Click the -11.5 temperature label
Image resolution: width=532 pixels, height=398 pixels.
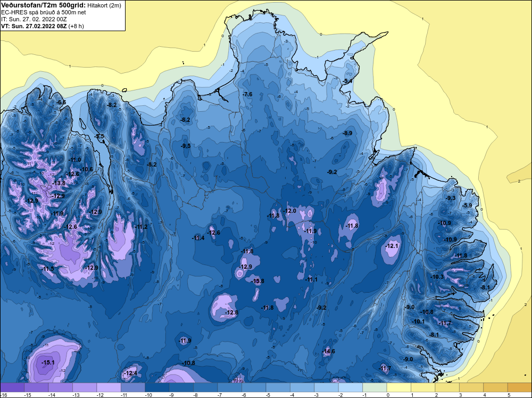tap(48, 269)
